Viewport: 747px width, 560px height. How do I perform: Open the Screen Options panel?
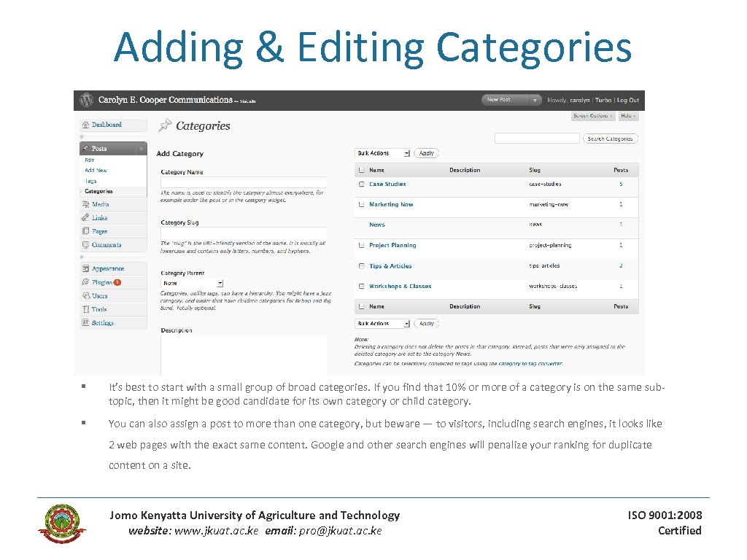click(x=593, y=117)
